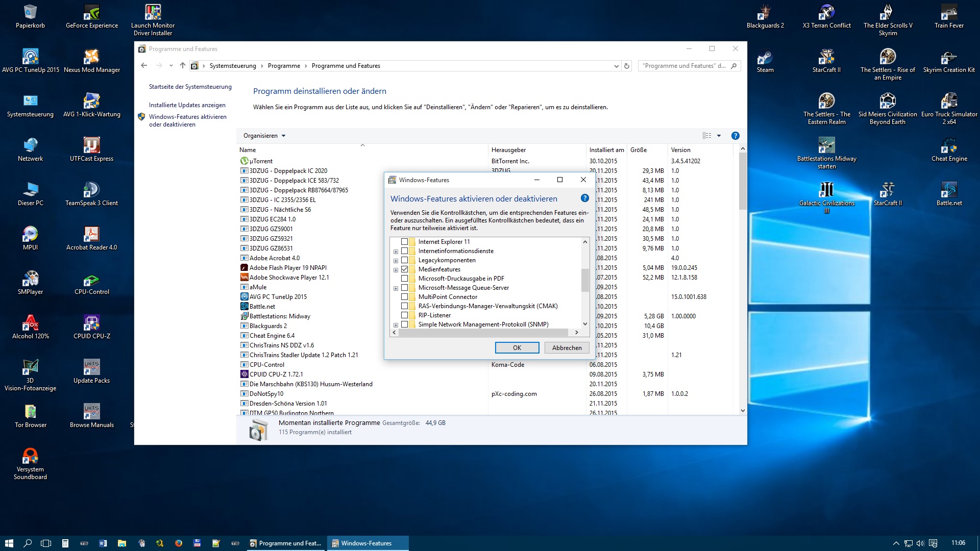This screenshot has width=980, height=551.
Task: Enable Internet Explorer 11 checkbox
Action: tap(404, 242)
